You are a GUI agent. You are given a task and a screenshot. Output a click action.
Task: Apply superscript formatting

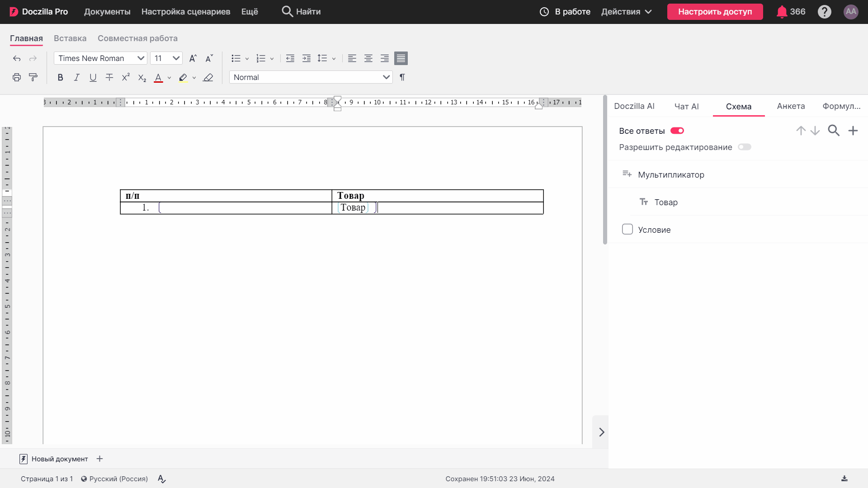[126, 77]
